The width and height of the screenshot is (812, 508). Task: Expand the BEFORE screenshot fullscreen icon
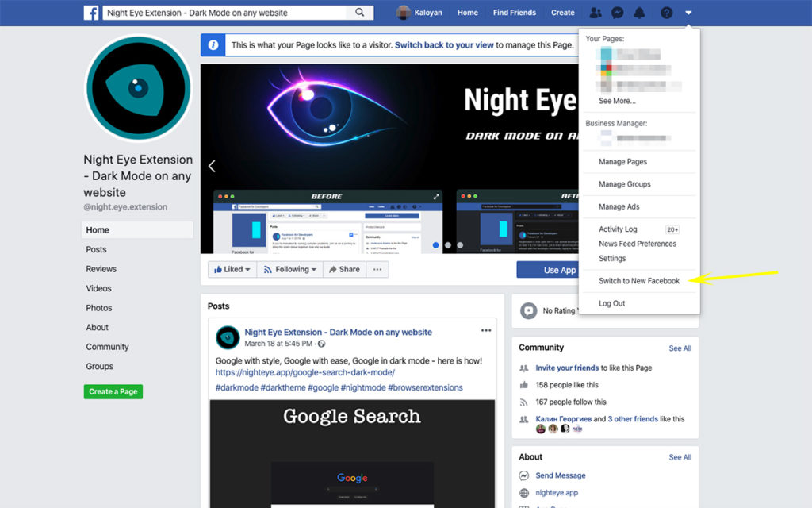point(436,197)
